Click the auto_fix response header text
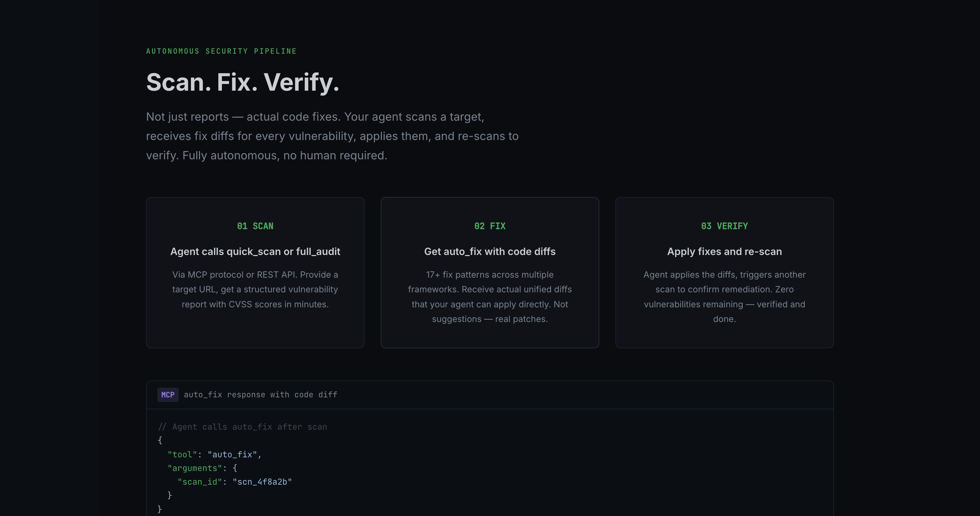Image resolution: width=980 pixels, height=516 pixels. point(261,395)
